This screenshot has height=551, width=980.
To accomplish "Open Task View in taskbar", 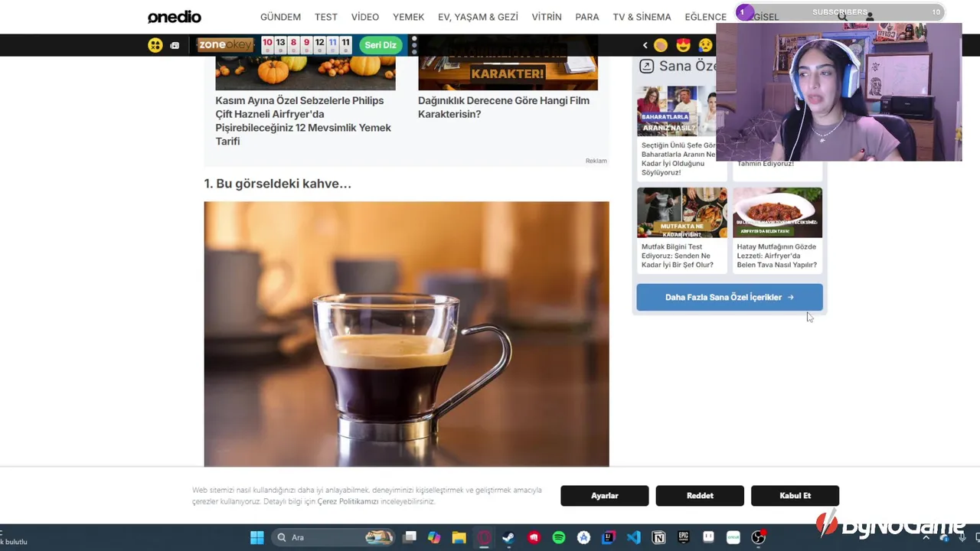I will 410,537.
